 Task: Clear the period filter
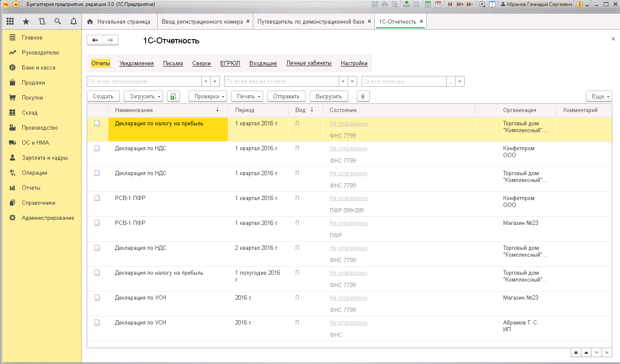pos(460,82)
